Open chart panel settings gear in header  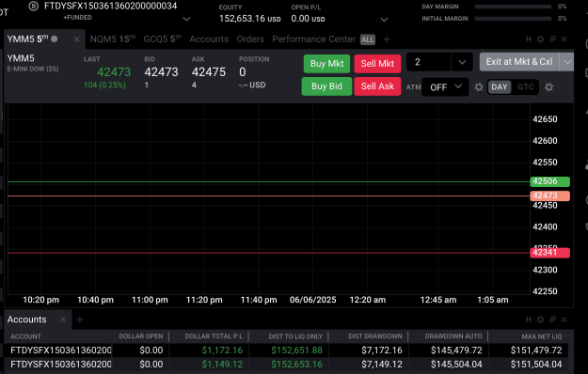click(540, 39)
